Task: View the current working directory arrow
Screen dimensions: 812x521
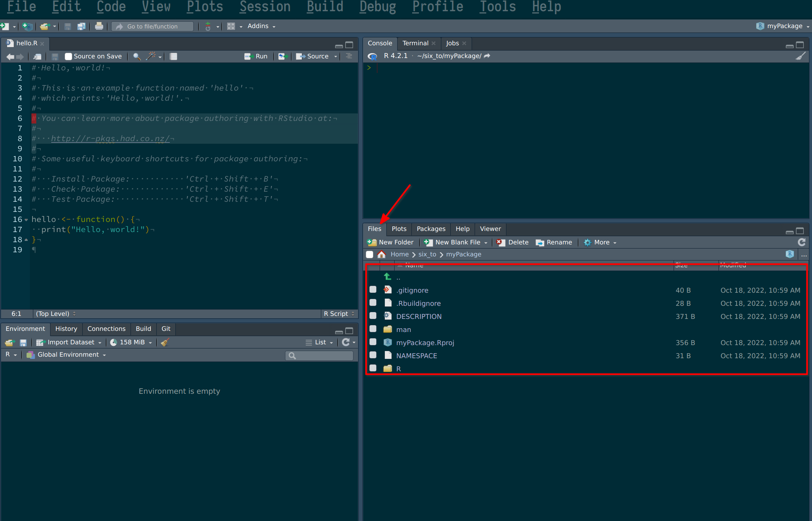Action: pyautogui.click(x=487, y=56)
